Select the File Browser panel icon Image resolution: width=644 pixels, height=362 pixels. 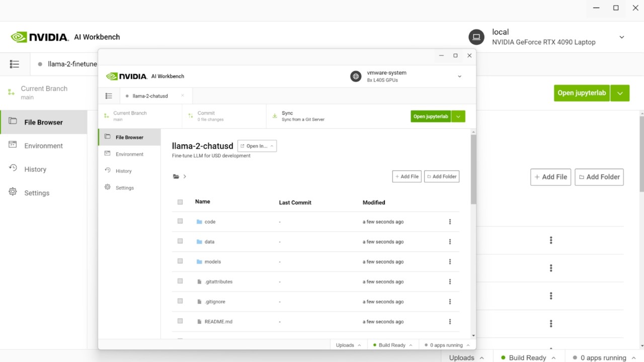(x=108, y=137)
